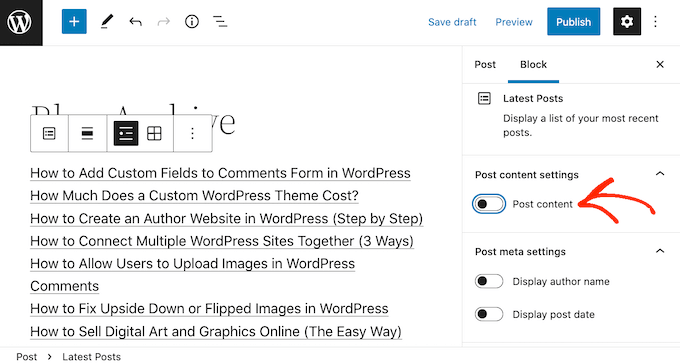Screen dimensions: 680x363
Task: Click the 'Post content' toggle label
Action: pos(543,204)
